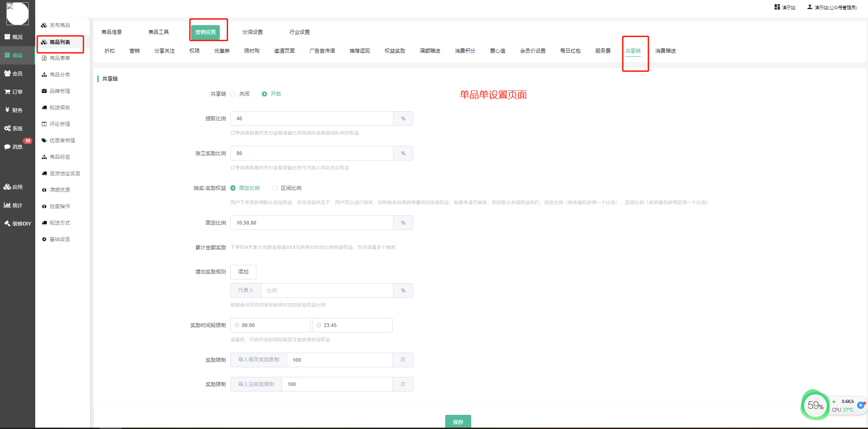
Task: Click the 统计 statistics chart icon
Action: coord(8,205)
